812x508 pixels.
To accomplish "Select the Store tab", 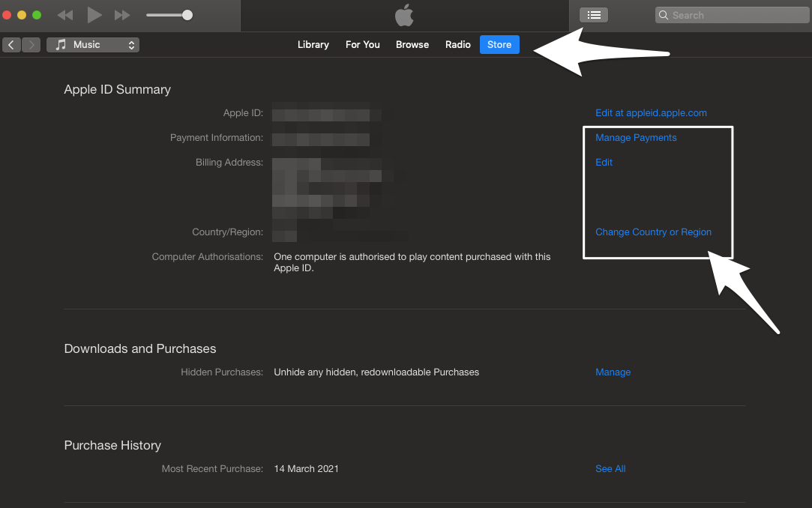I will coord(499,44).
